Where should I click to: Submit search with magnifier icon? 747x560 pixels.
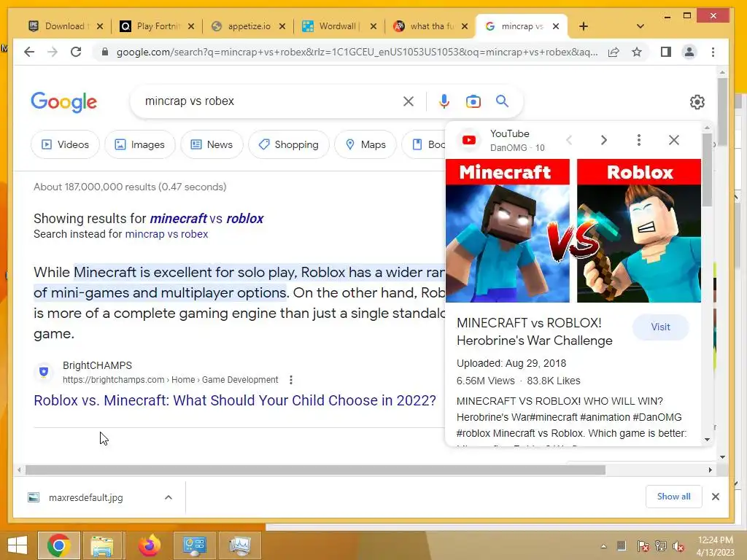tap(502, 101)
